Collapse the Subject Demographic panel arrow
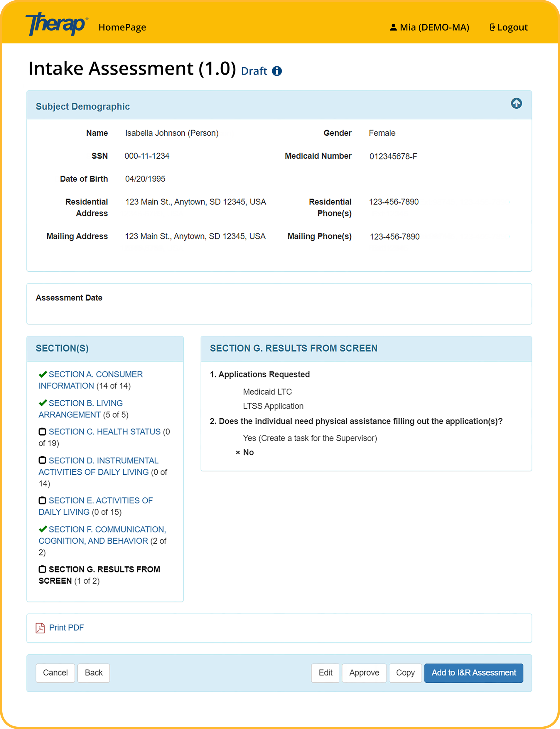 click(516, 103)
